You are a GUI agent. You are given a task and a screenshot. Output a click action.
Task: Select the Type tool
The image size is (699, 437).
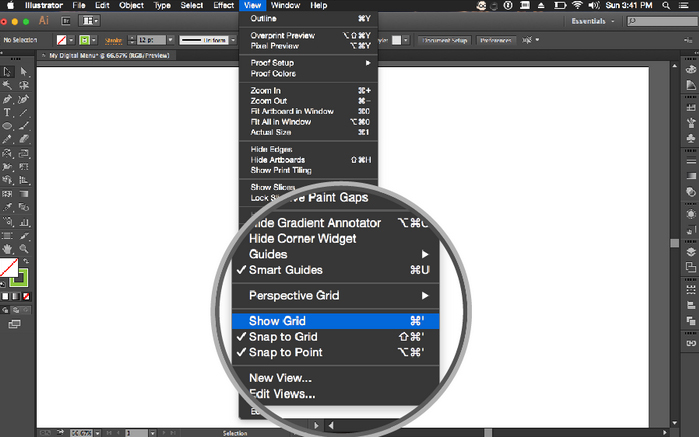(x=7, y=112)
